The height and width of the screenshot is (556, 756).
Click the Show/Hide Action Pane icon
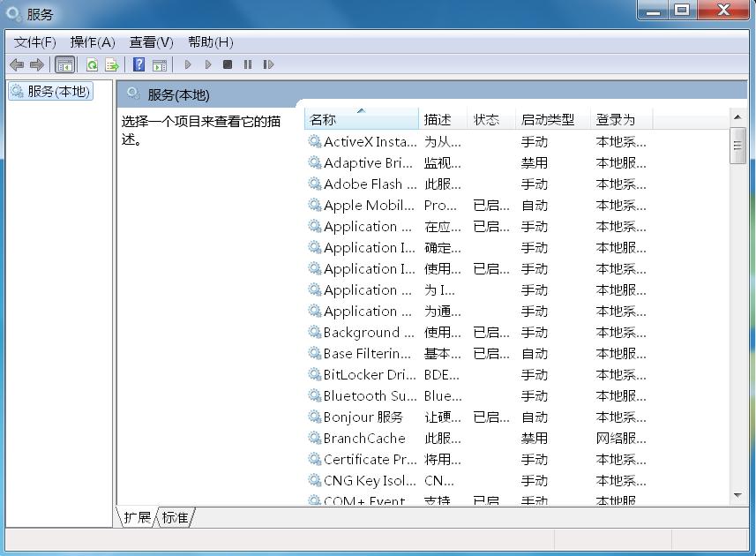160,64
